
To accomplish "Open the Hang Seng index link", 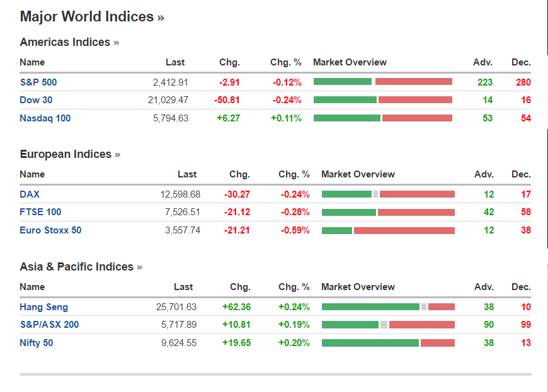I will point(43,307).
